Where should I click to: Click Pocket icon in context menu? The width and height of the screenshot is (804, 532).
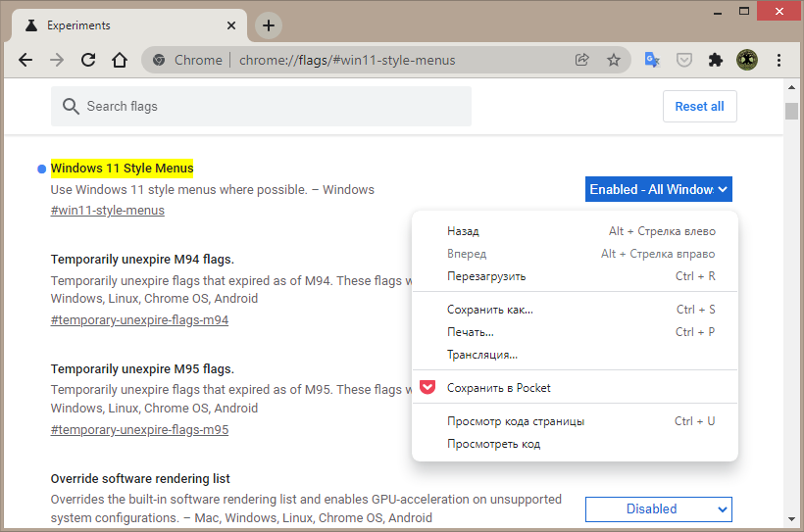427,387
